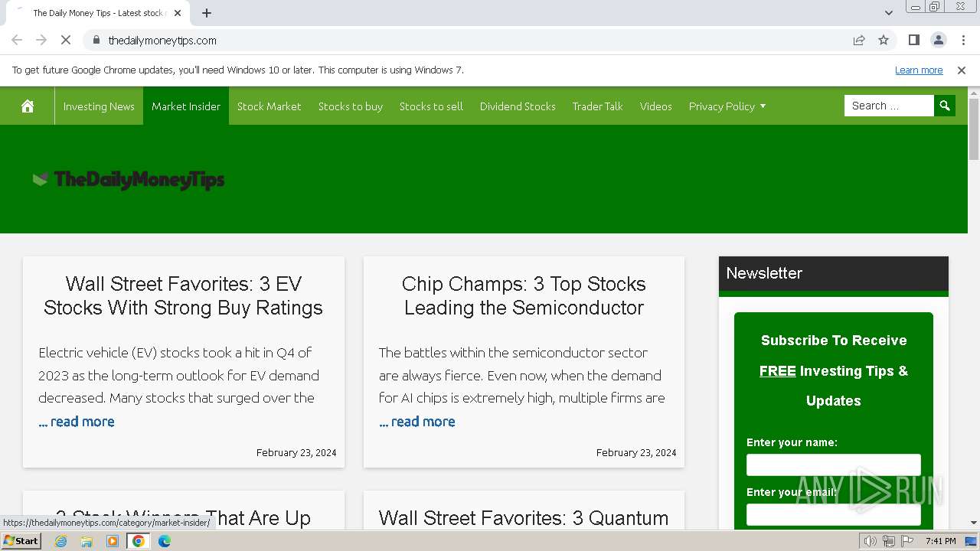Select Chrome in the taskbar

139,541
